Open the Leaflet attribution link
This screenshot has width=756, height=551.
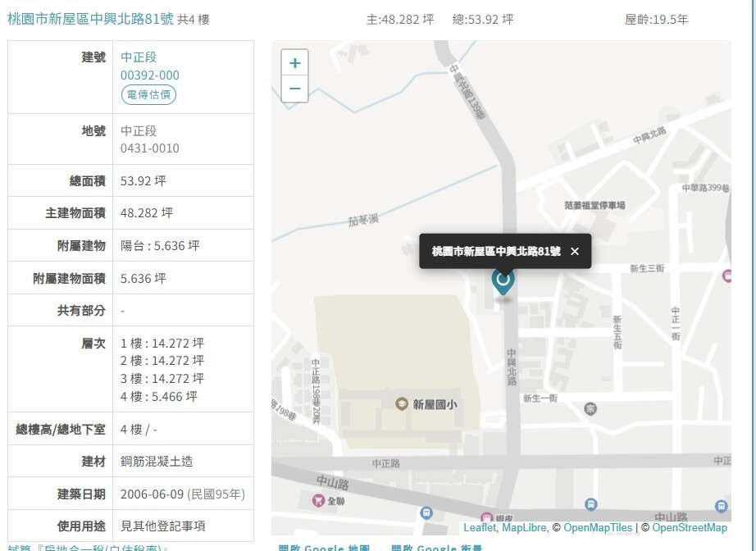pos(480,528)
